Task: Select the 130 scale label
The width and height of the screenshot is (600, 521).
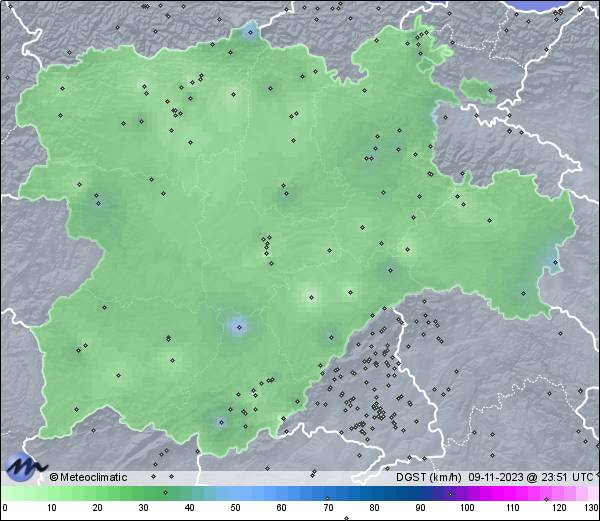Action: 592,508
